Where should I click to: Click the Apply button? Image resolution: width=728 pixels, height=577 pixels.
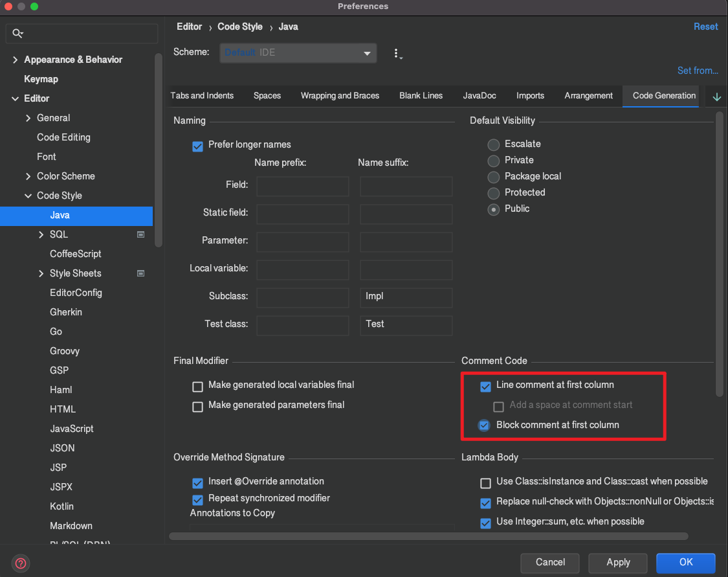tap(618, 563)
